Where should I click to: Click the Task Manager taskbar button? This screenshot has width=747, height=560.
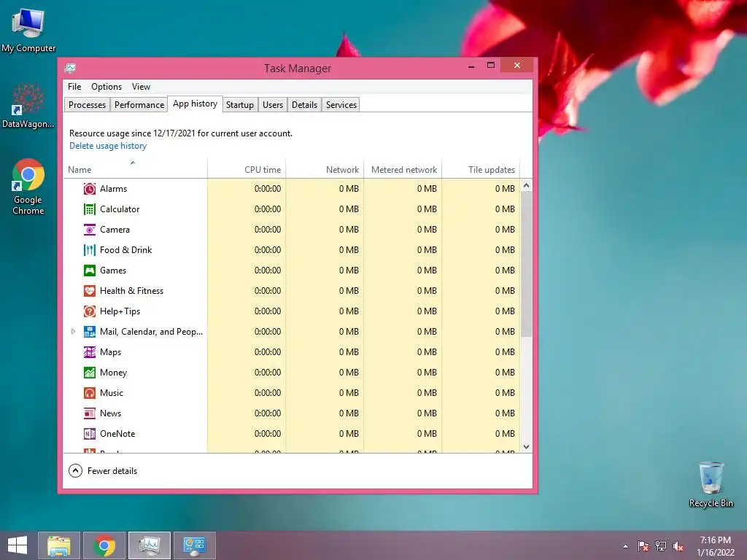click(x=149, y=545)
